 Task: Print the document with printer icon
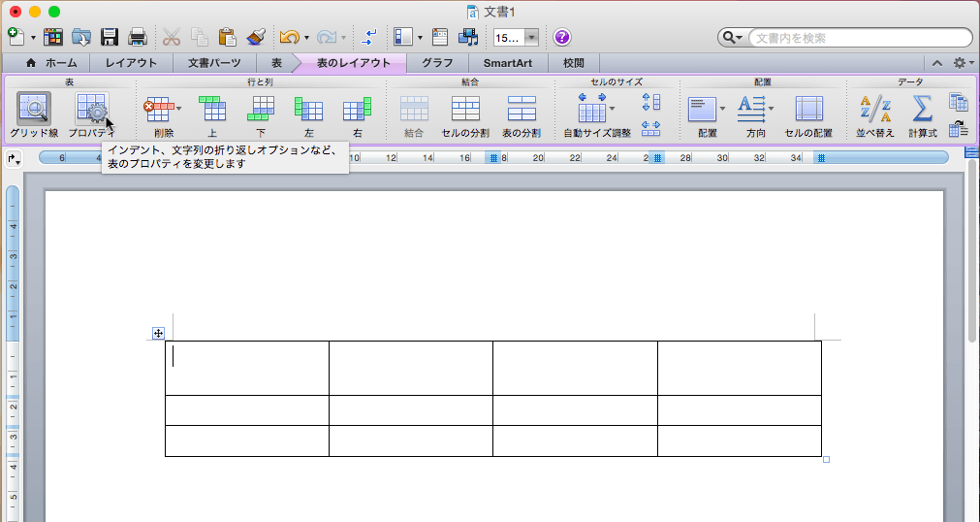[x=138, y=37]
